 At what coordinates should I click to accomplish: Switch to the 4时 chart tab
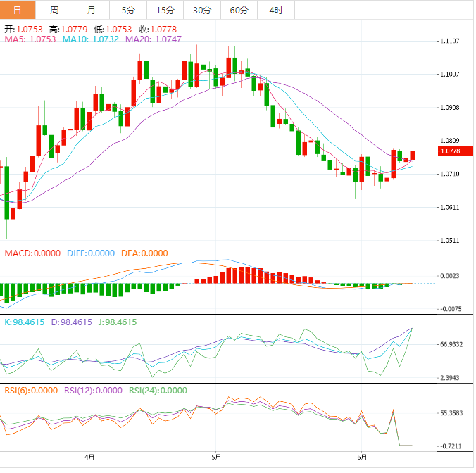point(276,10)
